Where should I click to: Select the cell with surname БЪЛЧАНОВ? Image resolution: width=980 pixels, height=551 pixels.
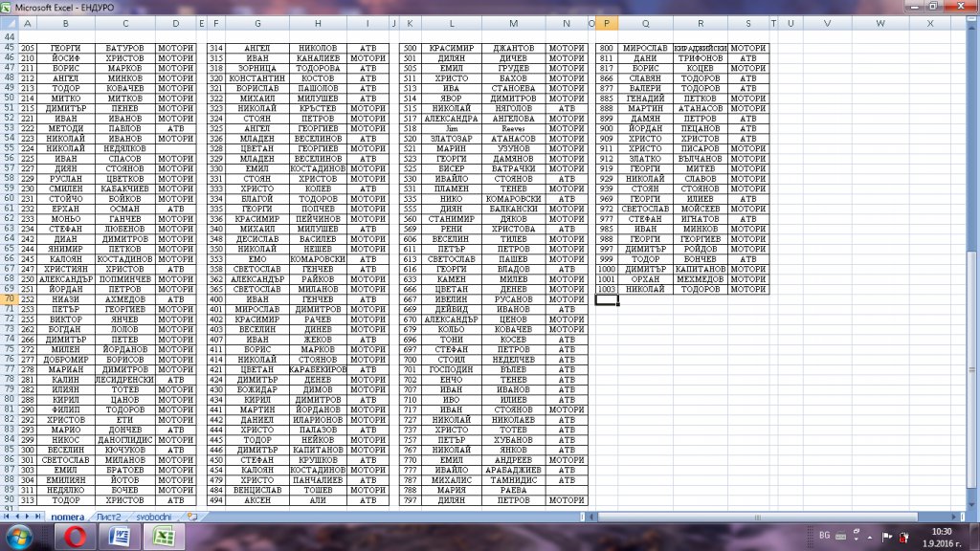point(700,159)
